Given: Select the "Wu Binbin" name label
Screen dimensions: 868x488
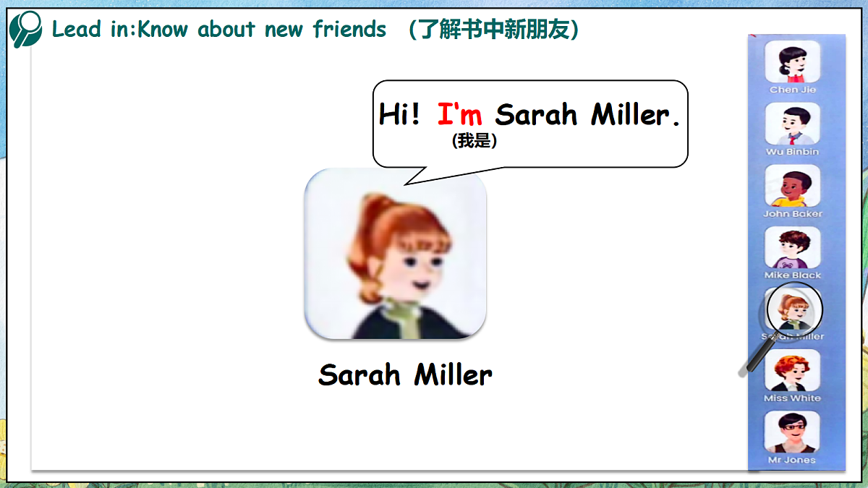Looking at the screenshot, I should 793,152.
